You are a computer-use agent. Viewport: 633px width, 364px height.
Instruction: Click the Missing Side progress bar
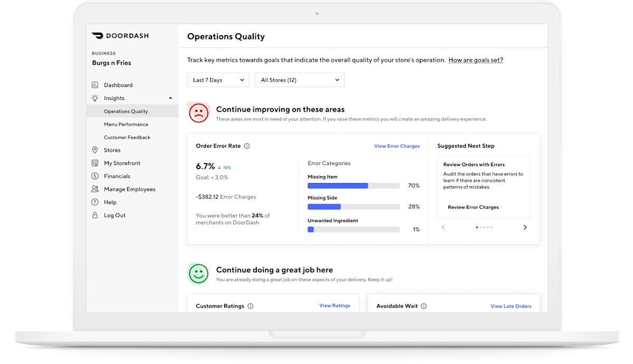[x=353, y=207]
